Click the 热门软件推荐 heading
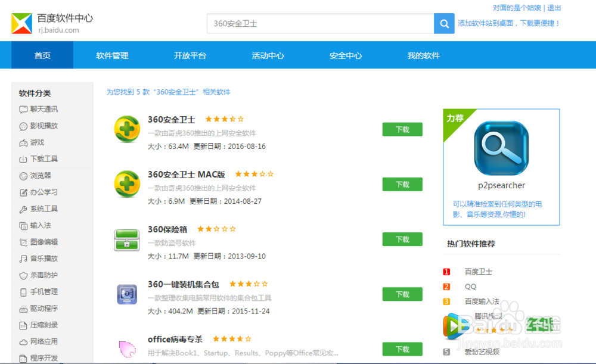 coord(471,244)
